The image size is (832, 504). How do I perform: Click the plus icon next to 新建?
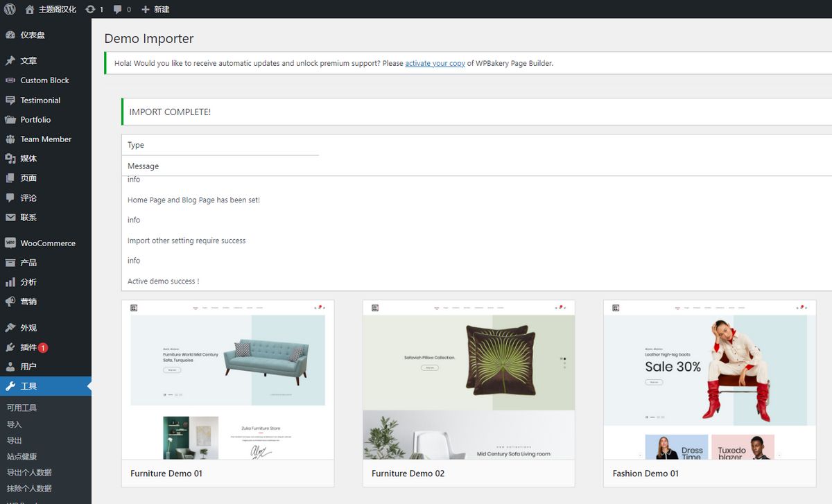tap(145, 10)
